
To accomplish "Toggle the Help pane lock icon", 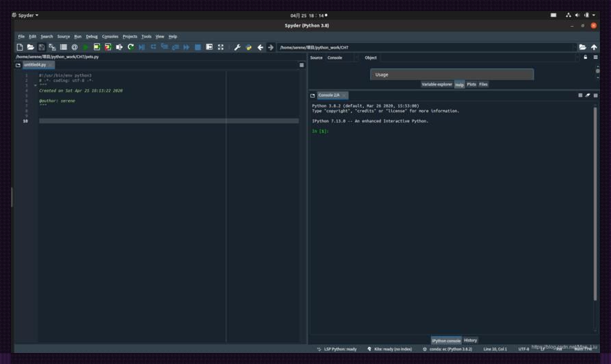I will [x=585, y=57].
